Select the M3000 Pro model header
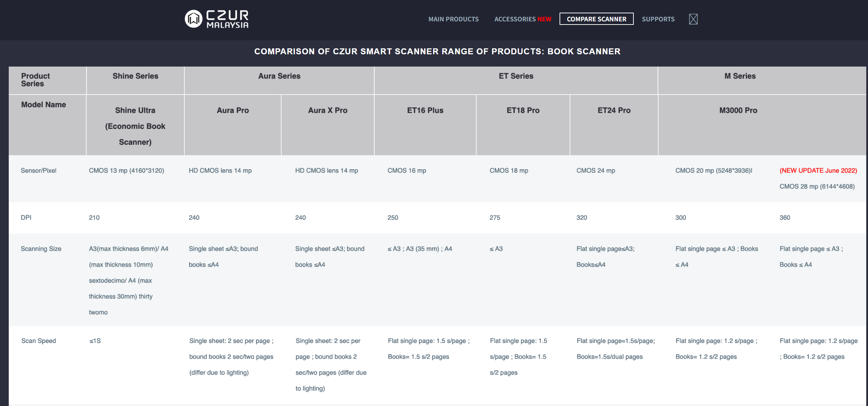868x406 pixels. point(738,110)
